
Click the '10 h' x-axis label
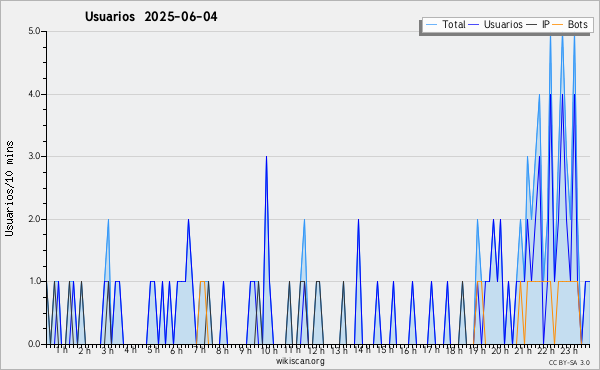269,350
